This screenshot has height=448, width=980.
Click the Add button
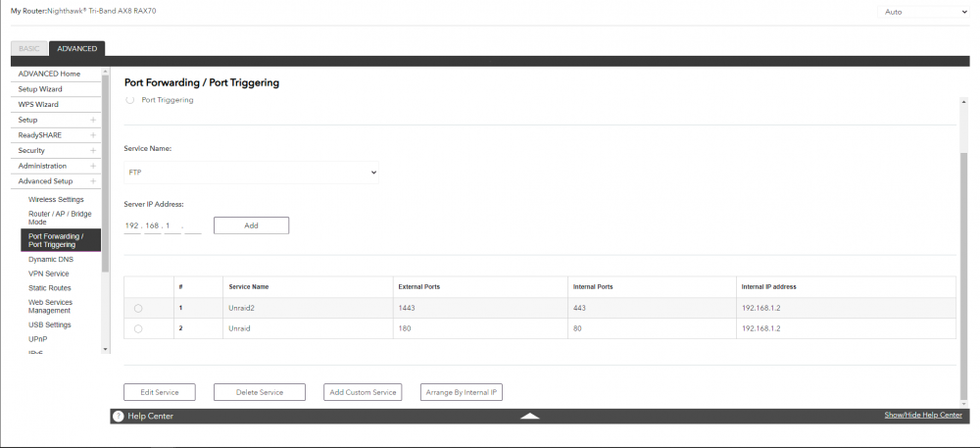click(251, 225)
